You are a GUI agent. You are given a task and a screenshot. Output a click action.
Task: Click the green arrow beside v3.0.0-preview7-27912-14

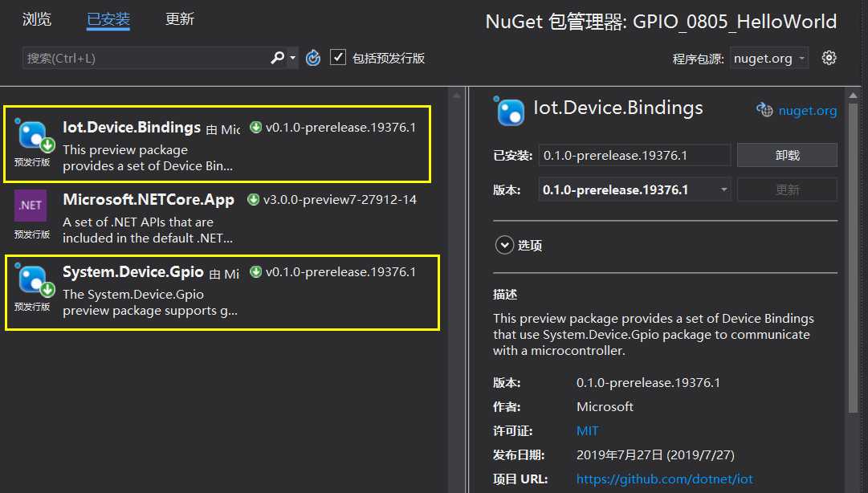click(253, 200)
